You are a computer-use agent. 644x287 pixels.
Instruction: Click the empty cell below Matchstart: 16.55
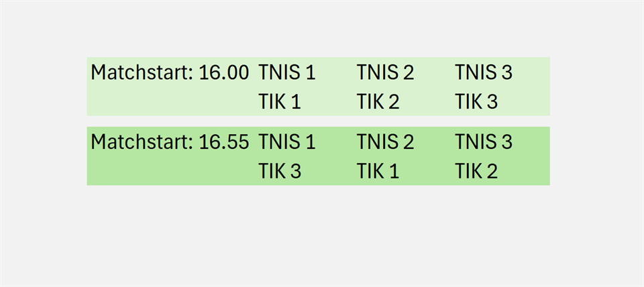[x=168, y=172]
